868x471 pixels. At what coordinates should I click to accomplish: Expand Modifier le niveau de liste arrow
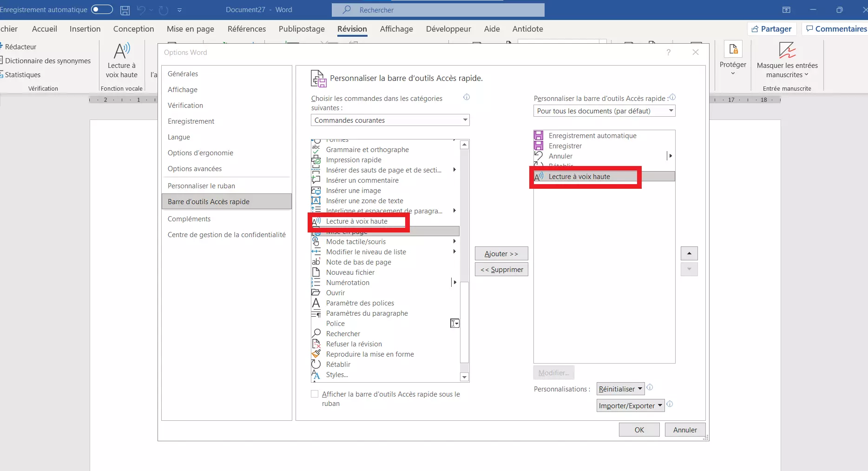point(454,252)
